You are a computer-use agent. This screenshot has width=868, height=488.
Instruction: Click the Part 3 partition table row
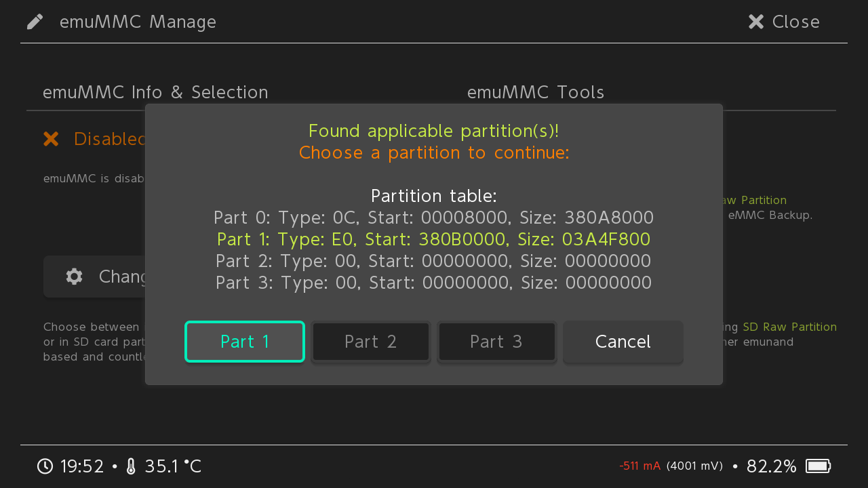click(x=434, y=283)
